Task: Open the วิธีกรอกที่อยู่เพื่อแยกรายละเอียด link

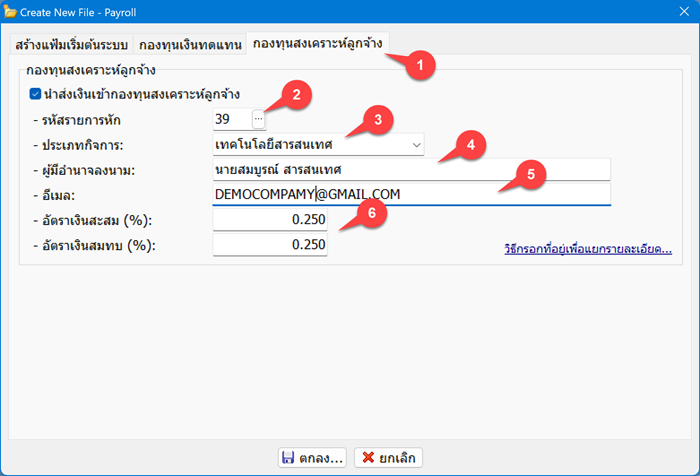Action: point(587,248)
